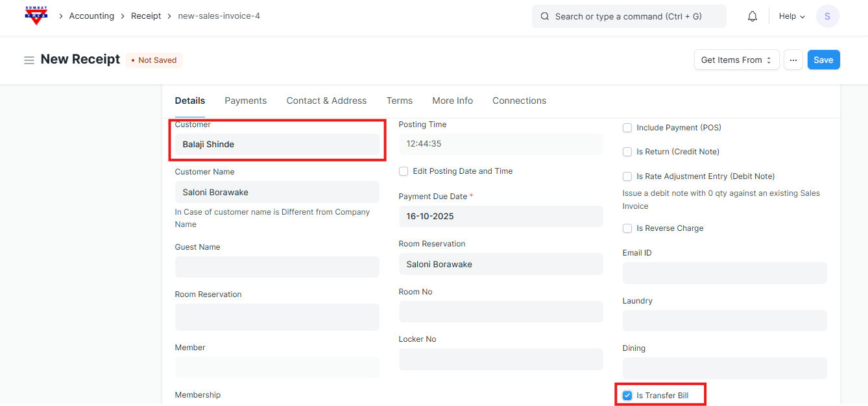Open the Contact & Address tab
This screenshot has width=868, height=406.
click(x=326, y=101)
